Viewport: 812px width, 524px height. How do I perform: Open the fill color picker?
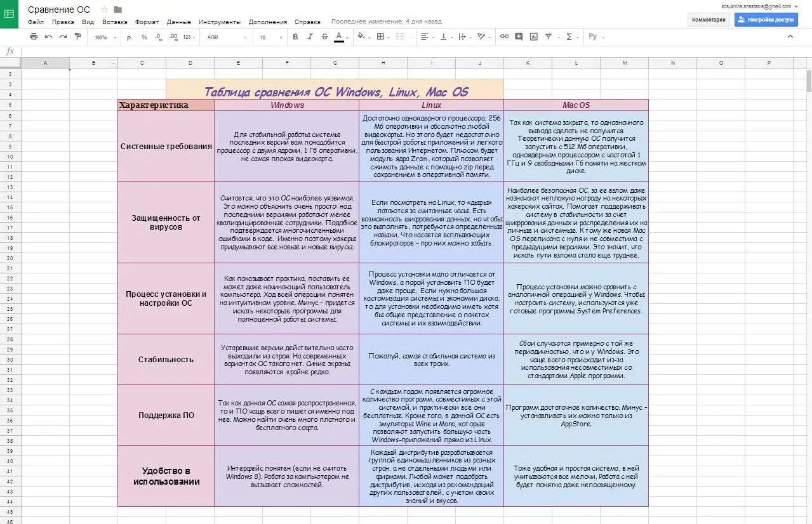click(x=363, y=37)
